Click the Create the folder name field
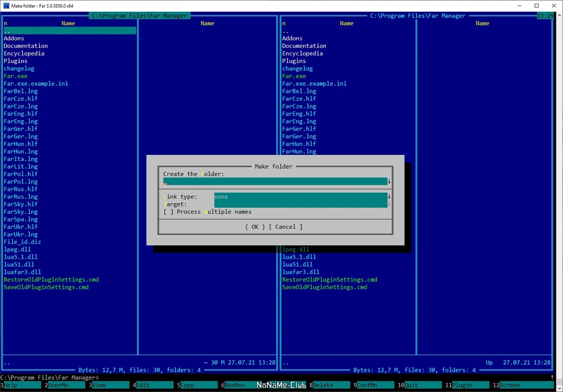This screenshot has width=563, height=392. pos(275,181)
